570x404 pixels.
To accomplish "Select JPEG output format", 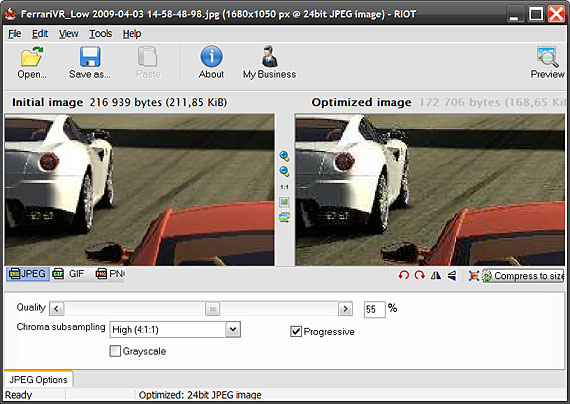I will 28,273.
